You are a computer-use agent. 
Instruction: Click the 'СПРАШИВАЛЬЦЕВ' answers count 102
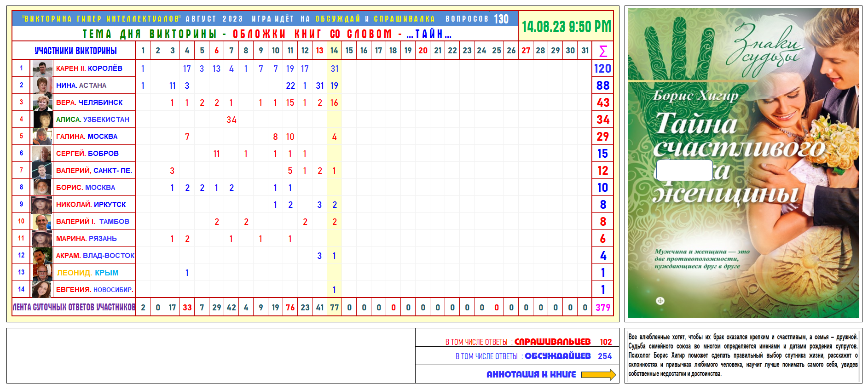[x=606, y=342]
